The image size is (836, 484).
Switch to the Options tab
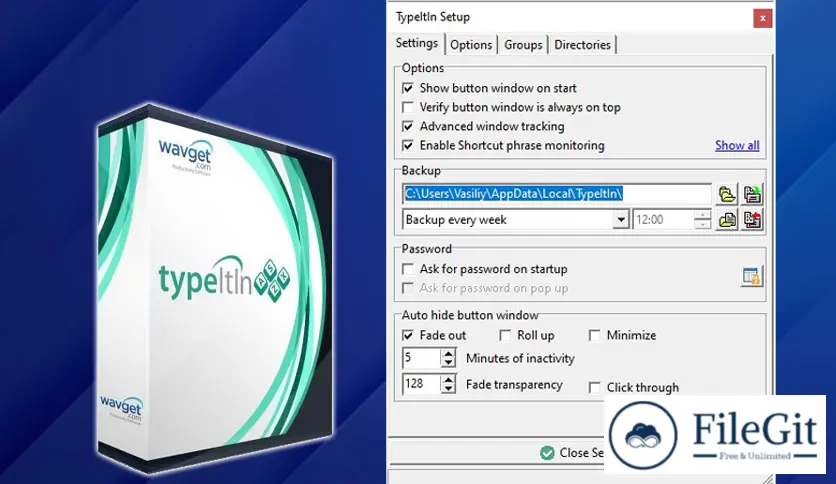[471, 45]
